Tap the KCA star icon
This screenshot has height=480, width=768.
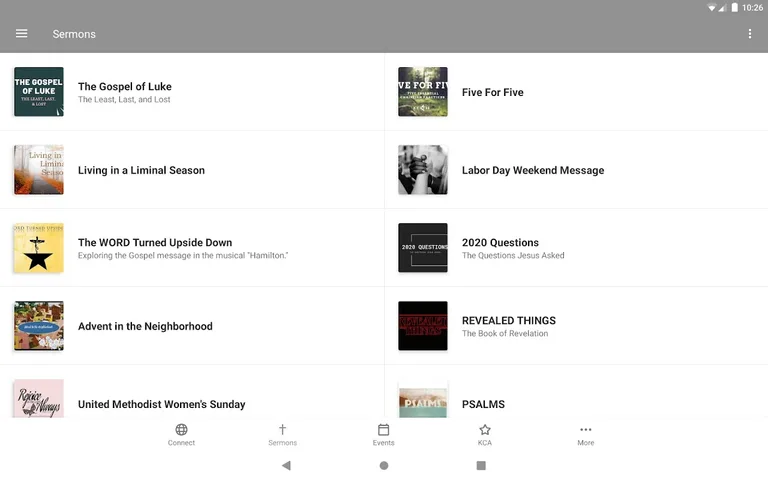[484, 430]
